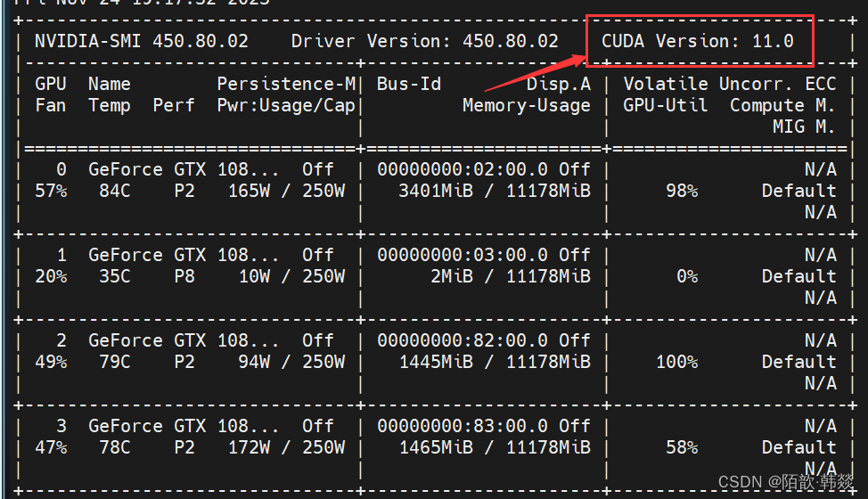Click the P8 performance state
This screenshot has height=499, width=868.
click(184, 276)
